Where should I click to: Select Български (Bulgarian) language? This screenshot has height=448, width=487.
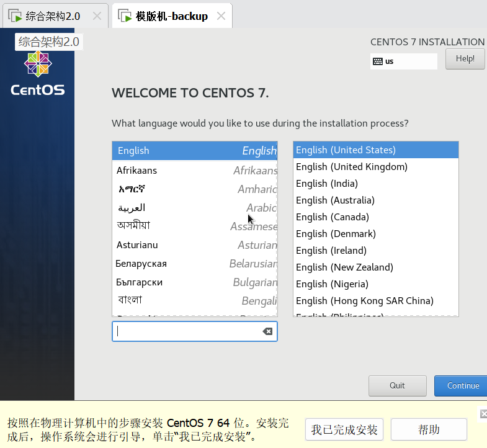195,282
